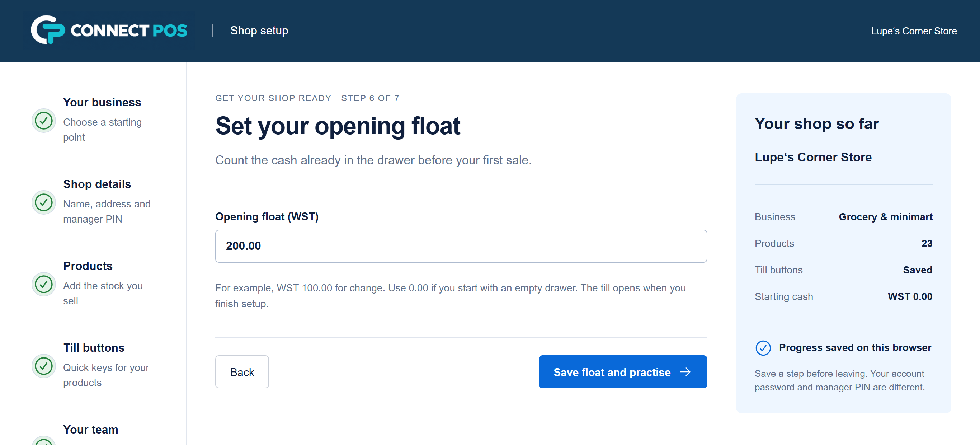Viewport: 980px width, 445px height.
Task: Click the Set your opening float heading
Action: [x=338, y=126]
